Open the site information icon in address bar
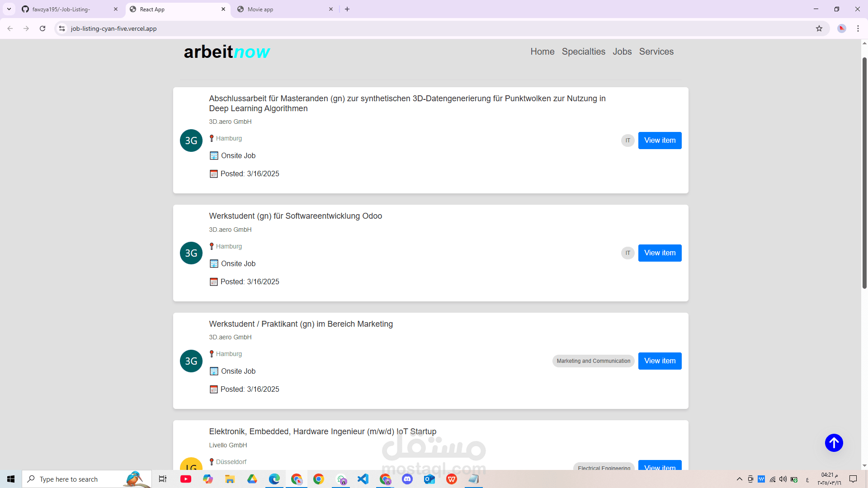The height and width of the screenshot is (488, 868). coord(62,28)
